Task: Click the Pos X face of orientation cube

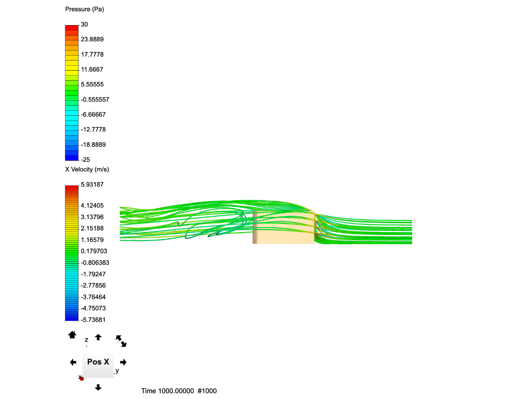Action: pos(98,362)
